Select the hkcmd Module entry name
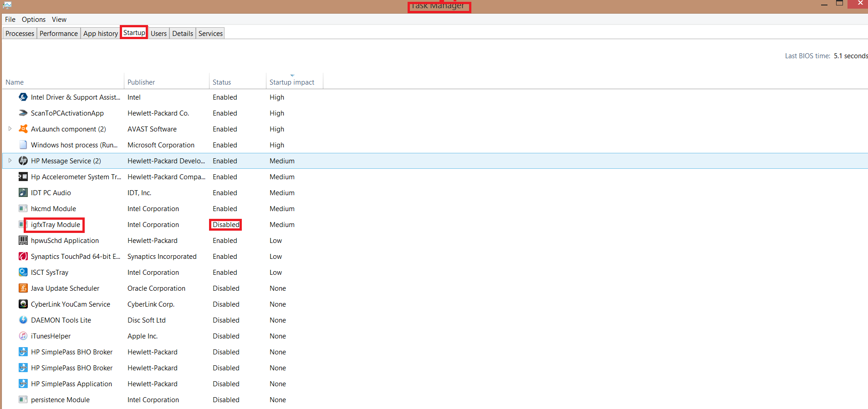Image resolution: width=868 pixels, height=409 pixels. pos(53,209)
